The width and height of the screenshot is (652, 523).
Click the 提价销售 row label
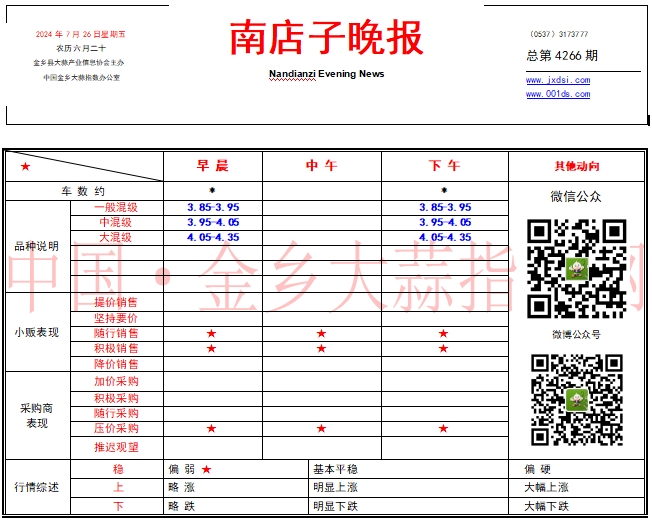[116, 302]
